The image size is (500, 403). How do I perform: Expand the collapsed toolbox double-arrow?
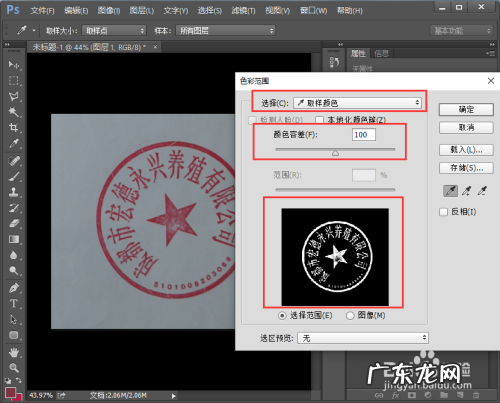click(x=7, y=44)
